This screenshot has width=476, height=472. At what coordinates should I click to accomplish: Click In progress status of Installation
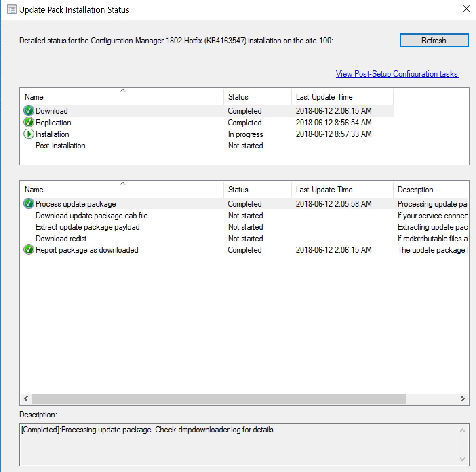coord(245,134)
